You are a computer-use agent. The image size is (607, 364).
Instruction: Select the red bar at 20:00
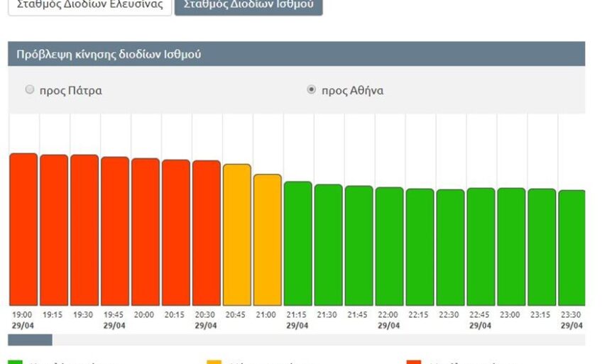pyautogui.click(x=146, y=232)
